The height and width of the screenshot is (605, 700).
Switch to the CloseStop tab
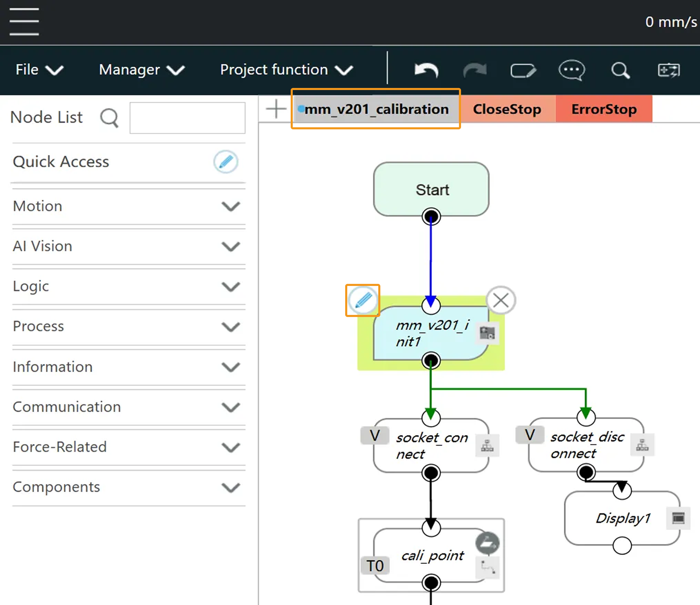(x=507, y=109)
